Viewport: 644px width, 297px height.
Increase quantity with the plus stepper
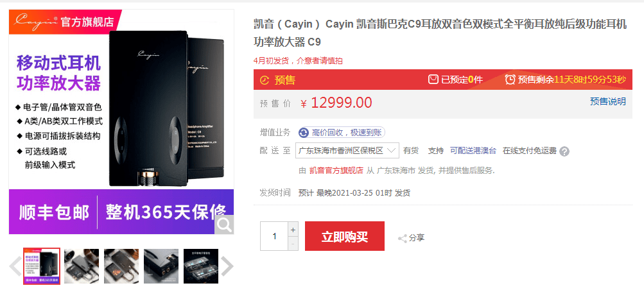[293, 230]
